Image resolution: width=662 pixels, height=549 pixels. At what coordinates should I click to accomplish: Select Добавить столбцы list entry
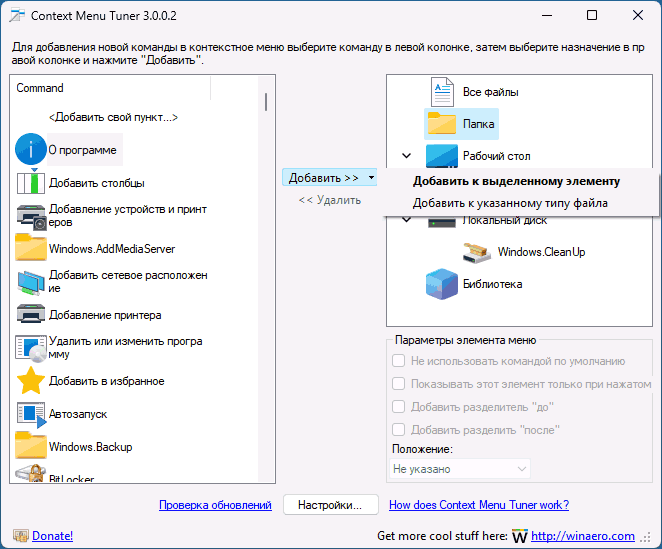coord(97,183)
